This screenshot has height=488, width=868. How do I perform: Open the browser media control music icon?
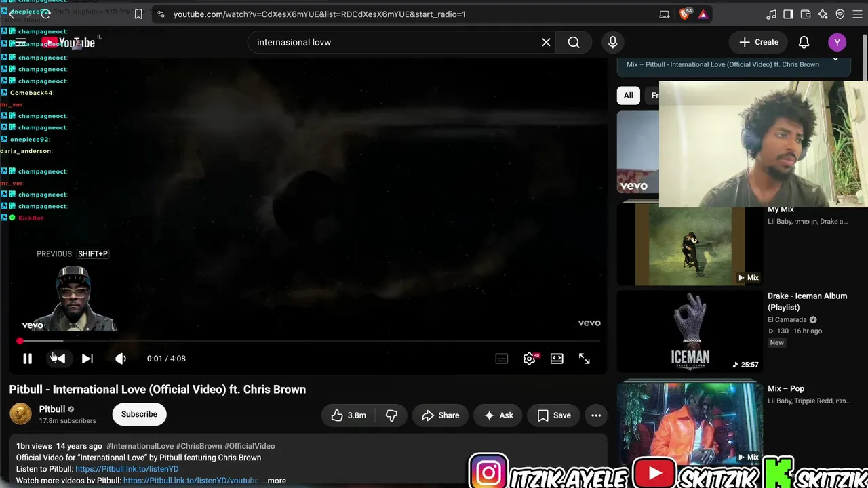771,14
